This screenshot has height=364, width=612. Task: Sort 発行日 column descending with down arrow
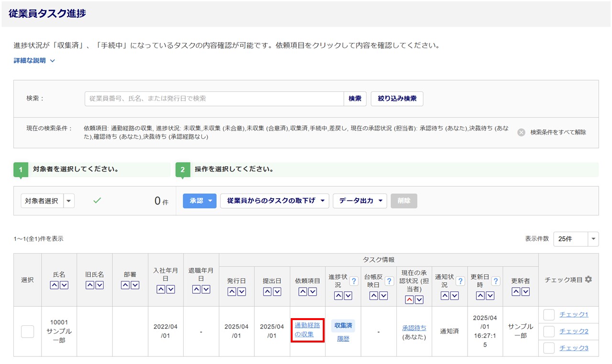click(x=241, y=292)
